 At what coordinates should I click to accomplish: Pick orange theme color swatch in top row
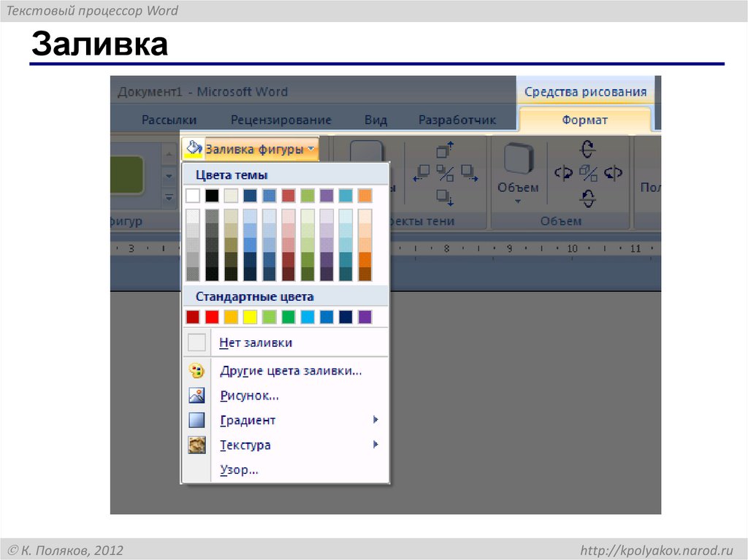pos(365,196)
